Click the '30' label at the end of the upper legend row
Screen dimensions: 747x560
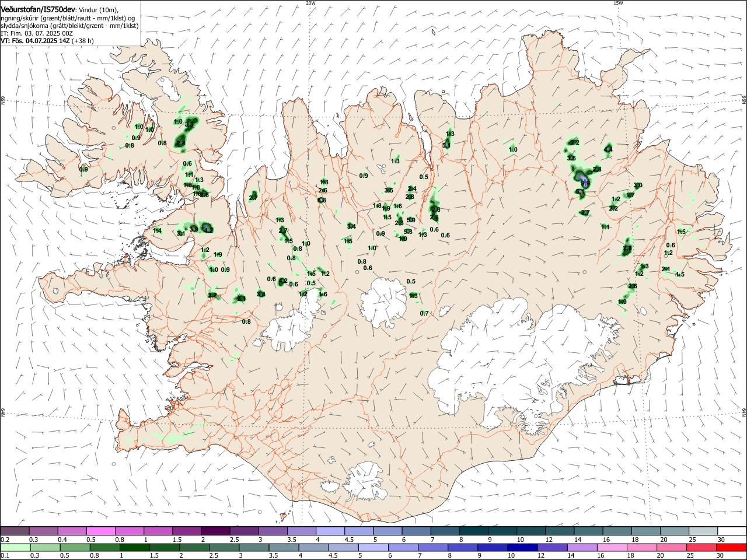point(721,540)
